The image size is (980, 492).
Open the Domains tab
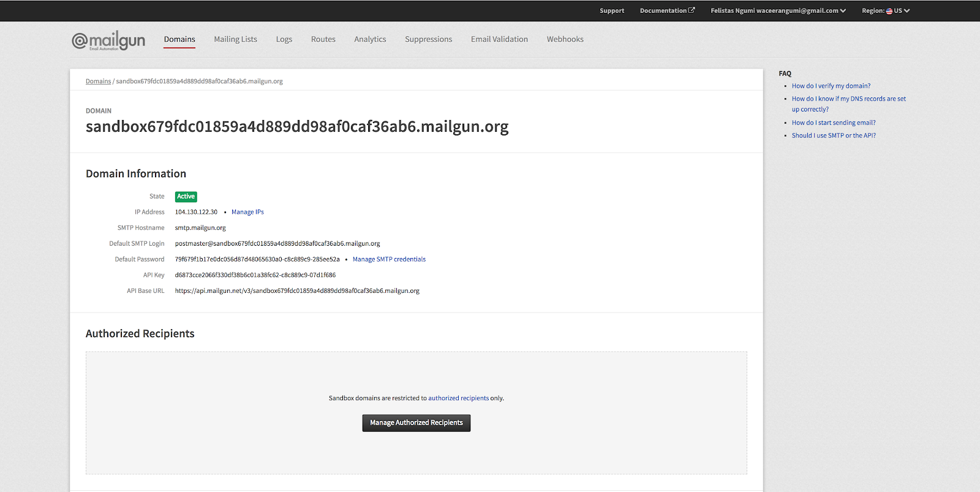[x=179, y=39]
